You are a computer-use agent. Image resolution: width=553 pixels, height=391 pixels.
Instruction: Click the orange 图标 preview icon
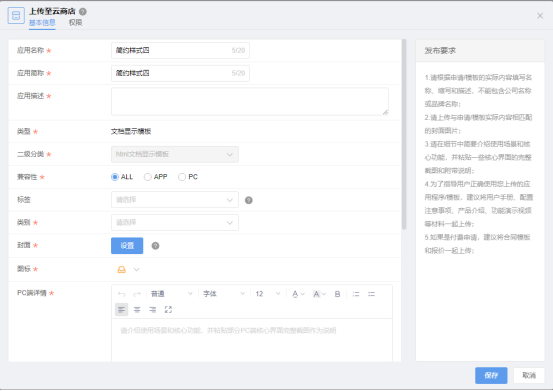click(121, 270)
